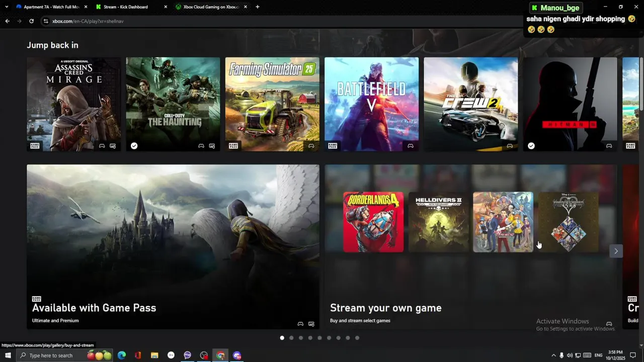Click the Game Pass badge on Assassin's Creed Mirage
The height and width of the screenshot is (362, 644).
35,146
